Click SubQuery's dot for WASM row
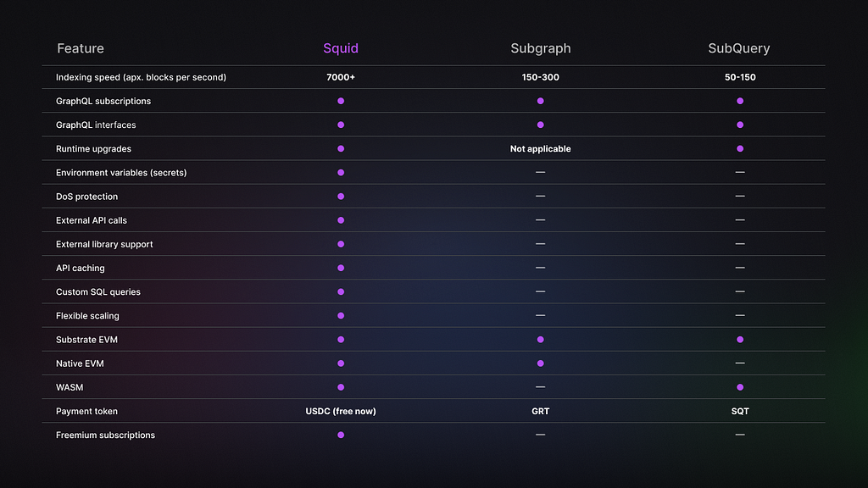The image size is (868, 488). pyautogui.click(x=740, y=387)
